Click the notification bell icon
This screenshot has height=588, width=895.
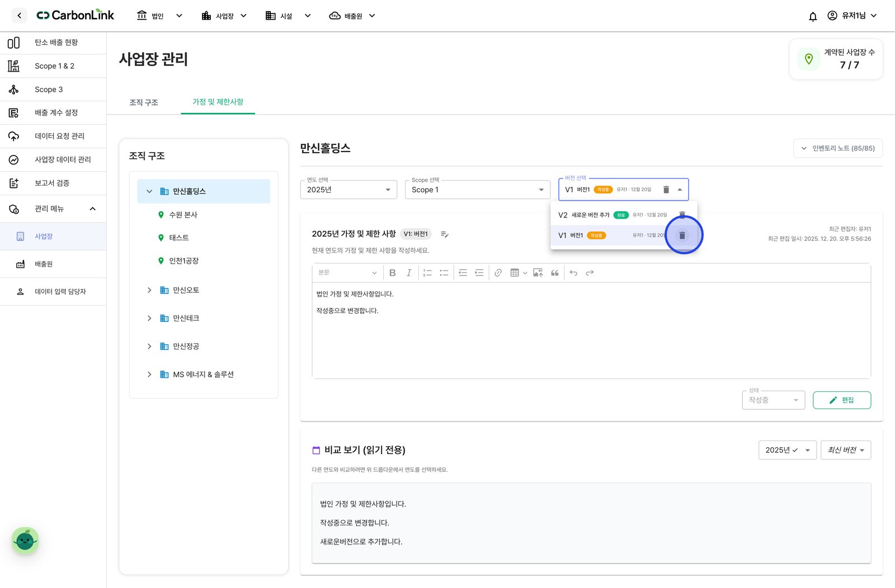click(813, 16)
